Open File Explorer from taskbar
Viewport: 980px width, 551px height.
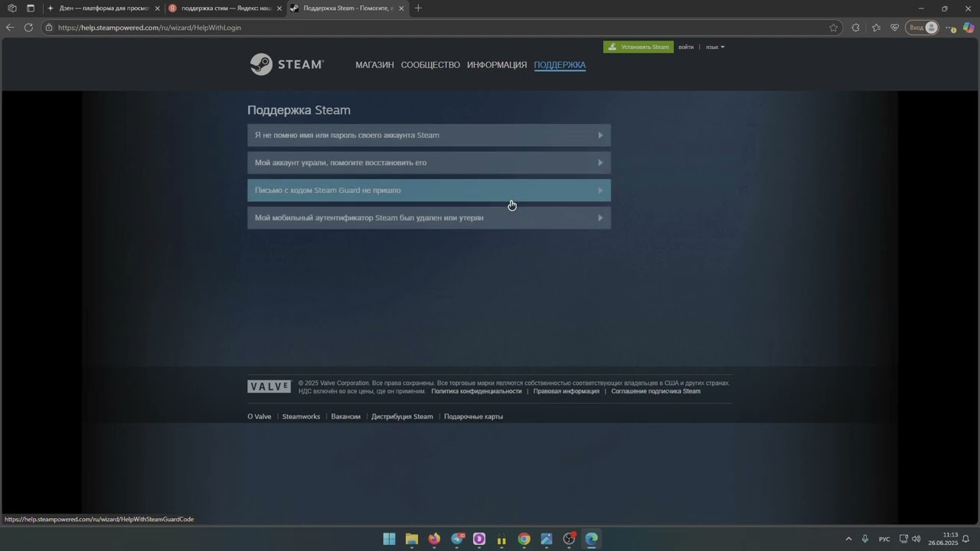pyautogui.click(x=412, y=539)
